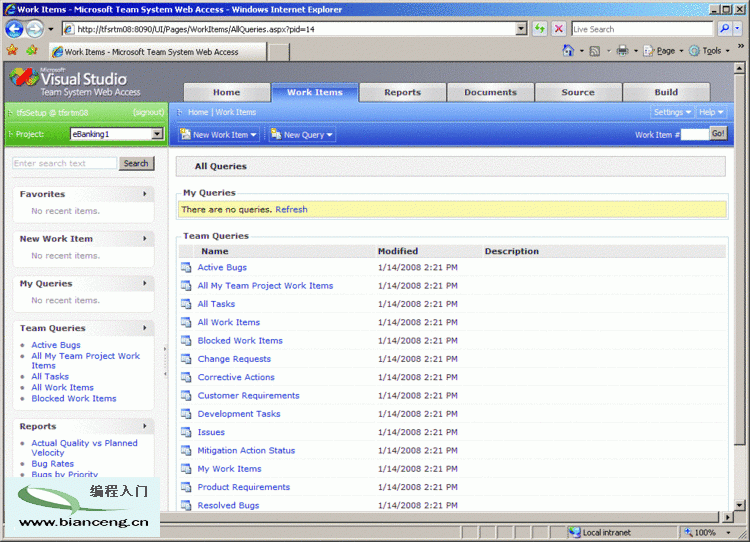Click the query icon beside Corrective Actions

tap(186, 377)
